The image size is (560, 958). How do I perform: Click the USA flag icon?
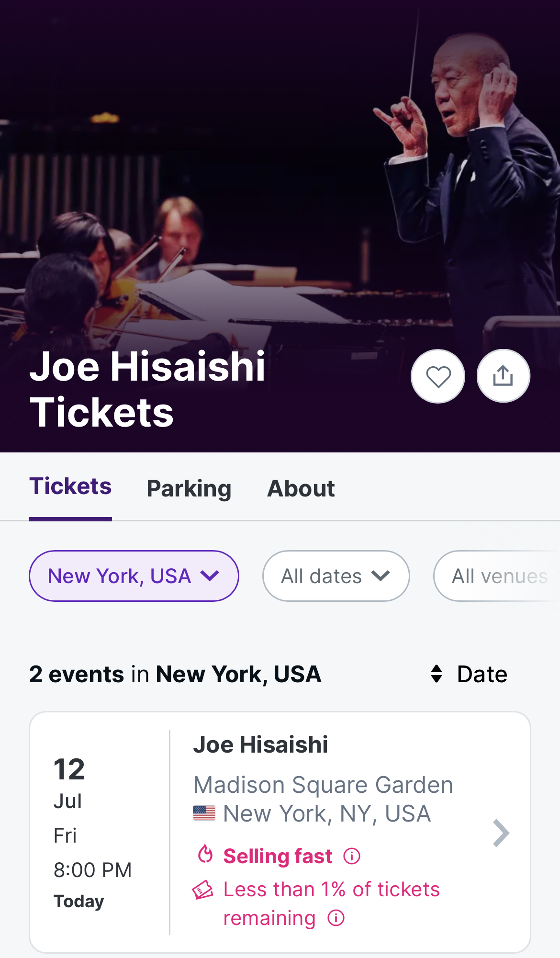204,813
